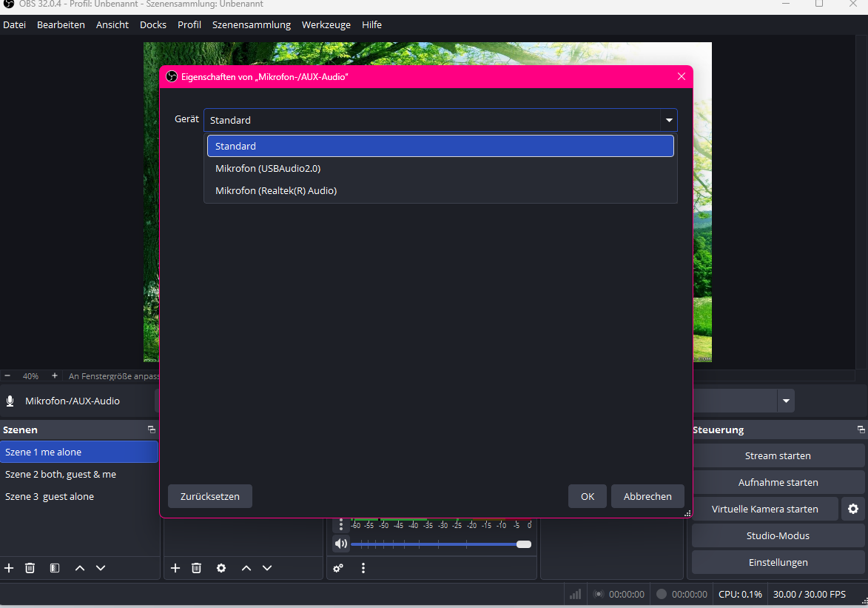This screenshot has width=868, height=608.
Task: Open the Datei menu
Action: (14, 25)
